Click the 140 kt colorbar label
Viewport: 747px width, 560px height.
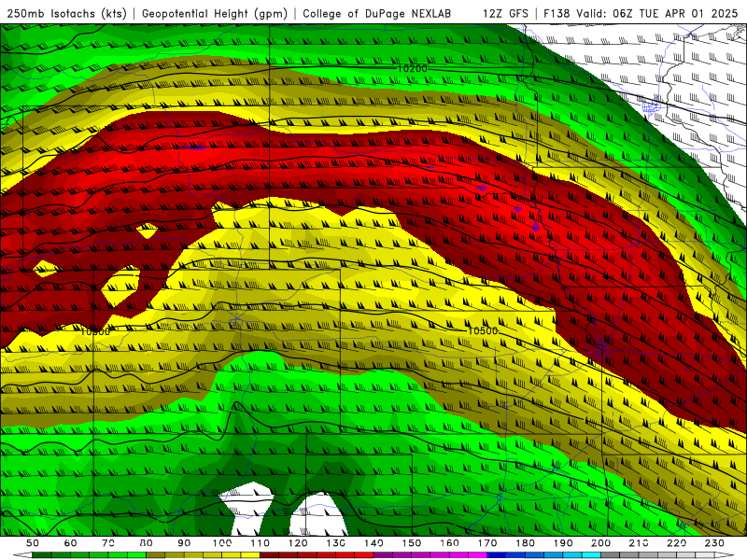[373, 543]
